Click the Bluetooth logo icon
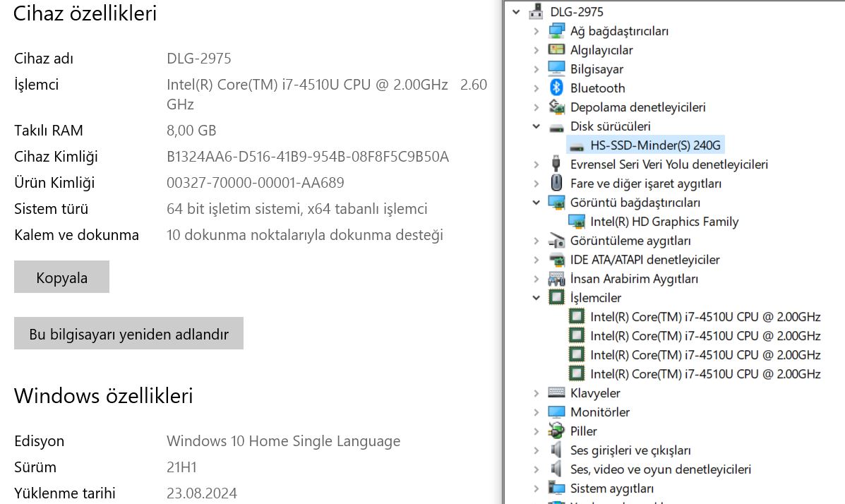845x504 pixels. pyautogui.click(x=556, y=88)
